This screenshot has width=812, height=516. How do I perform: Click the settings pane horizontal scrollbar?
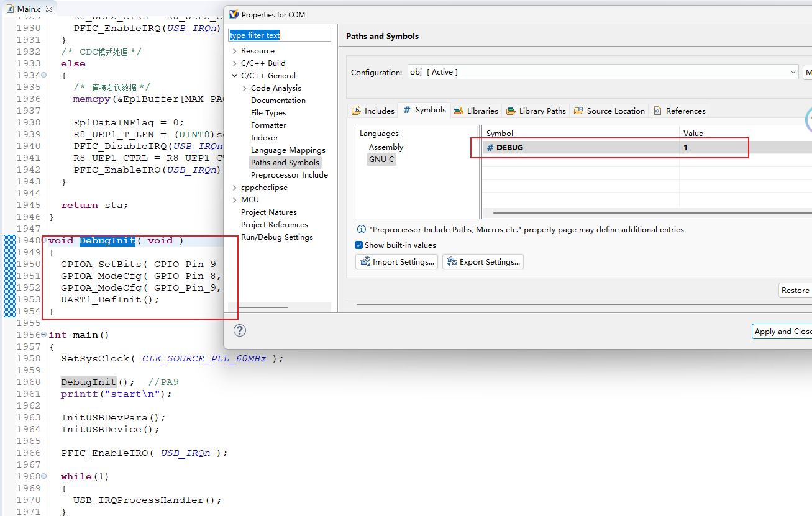tap(584, 304)
